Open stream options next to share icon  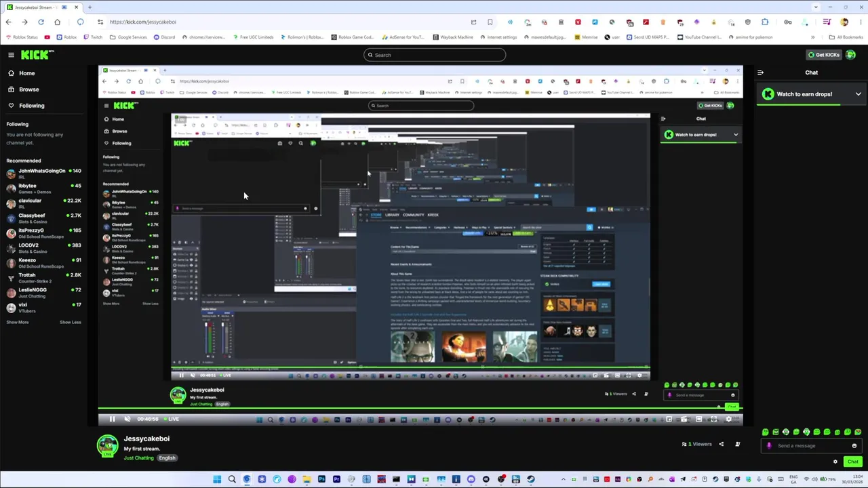(737, 445)
